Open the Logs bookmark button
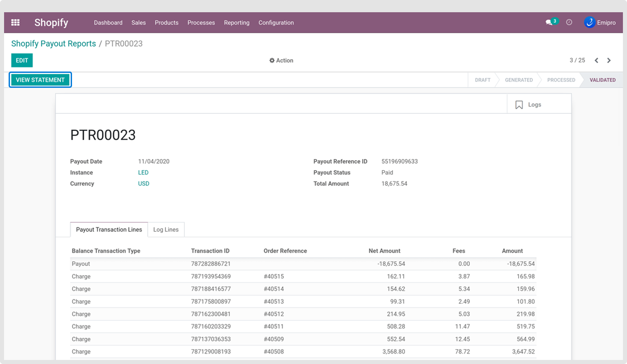The width and height of the screenshot is (627, 364). pos(528,105)
